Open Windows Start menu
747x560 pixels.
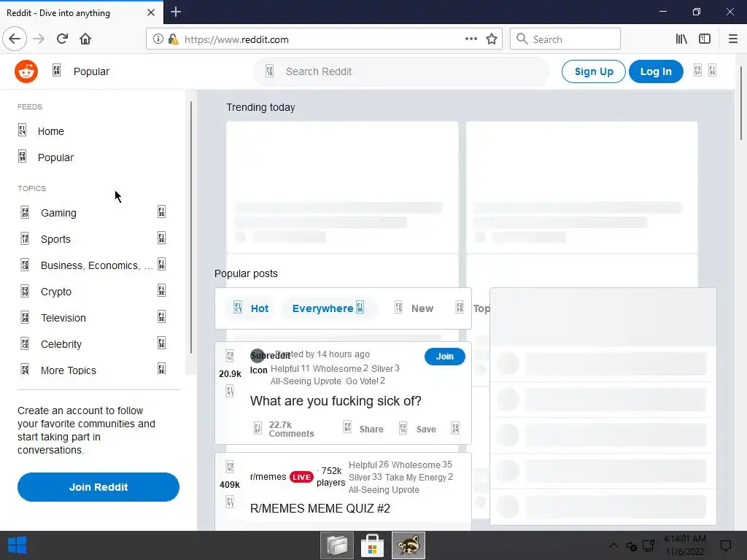click(18, 545)
